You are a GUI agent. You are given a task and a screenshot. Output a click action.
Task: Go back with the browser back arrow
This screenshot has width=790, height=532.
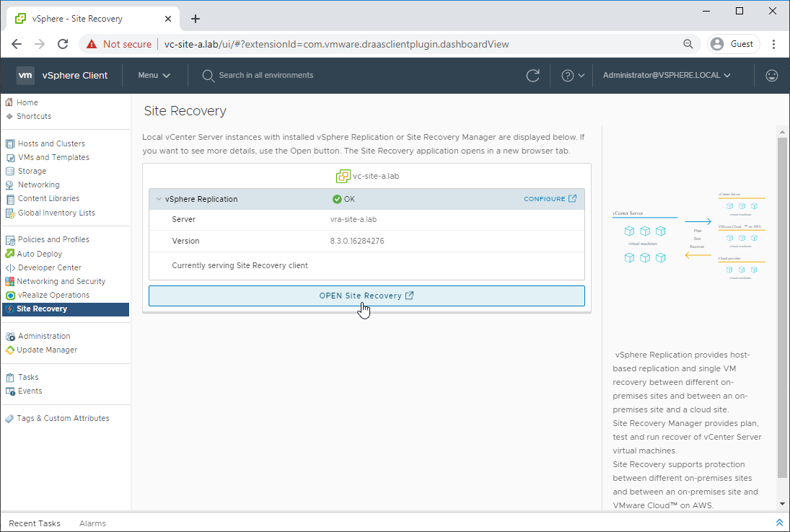tap(17, 44)
